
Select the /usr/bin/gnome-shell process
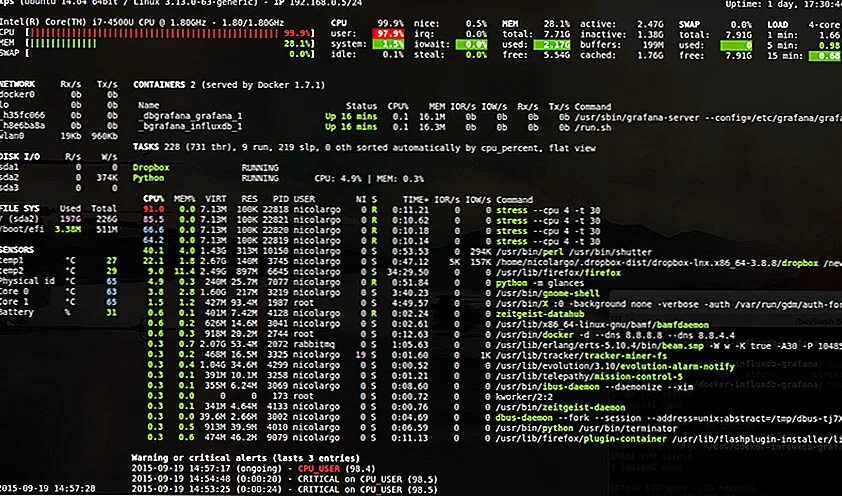click(x=371, y=293)
